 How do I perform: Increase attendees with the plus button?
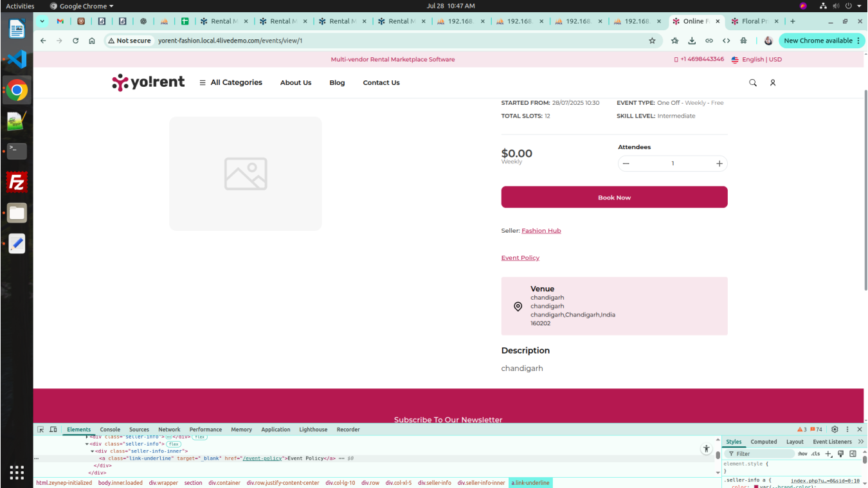point(719,163)
